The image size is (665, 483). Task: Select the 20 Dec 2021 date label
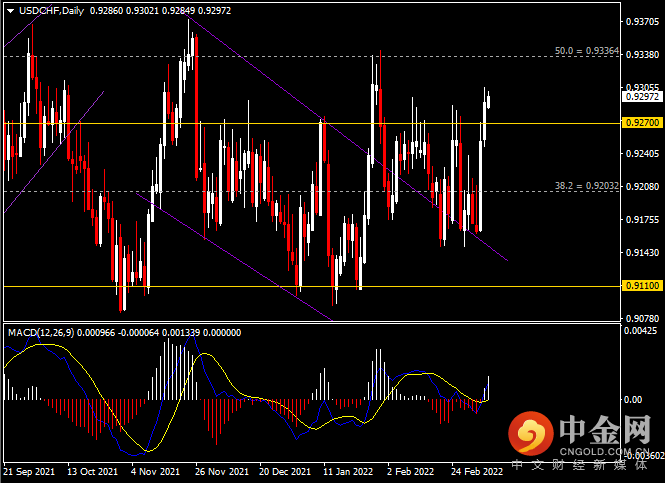(284, 470)
